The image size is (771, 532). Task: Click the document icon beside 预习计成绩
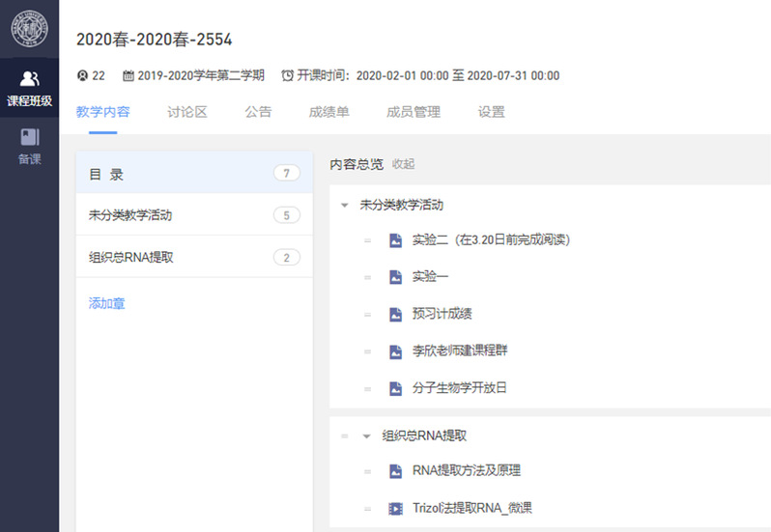(x=395, y=314)
